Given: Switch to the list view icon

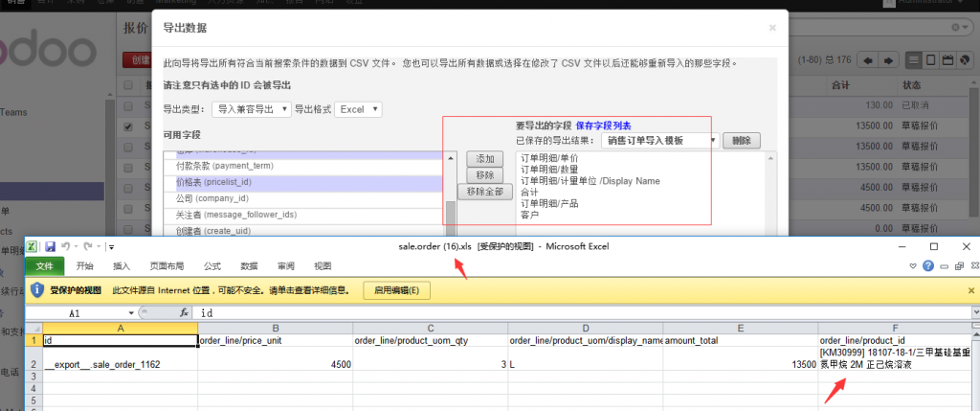Looking at the screenshot, I should (x=915, y=60).
